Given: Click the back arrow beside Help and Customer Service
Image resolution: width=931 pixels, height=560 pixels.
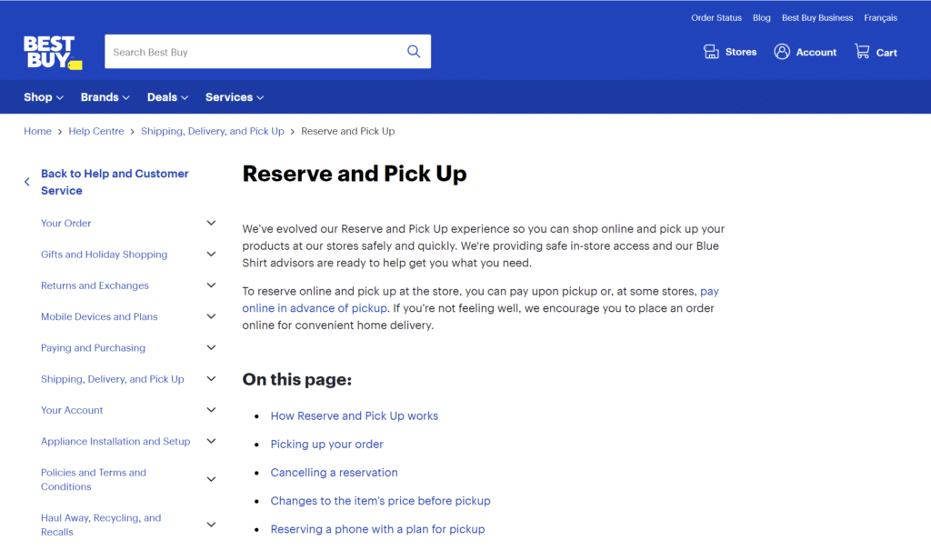Looking at the screenshot, I should tap(25, 181).
